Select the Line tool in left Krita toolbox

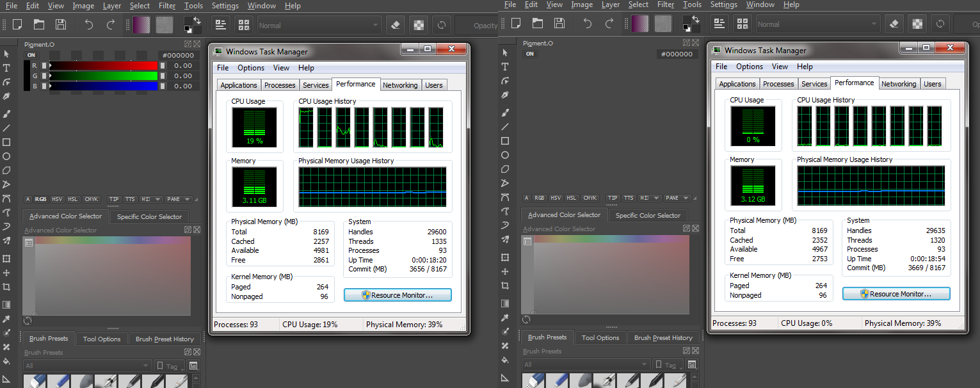[6, 128]
